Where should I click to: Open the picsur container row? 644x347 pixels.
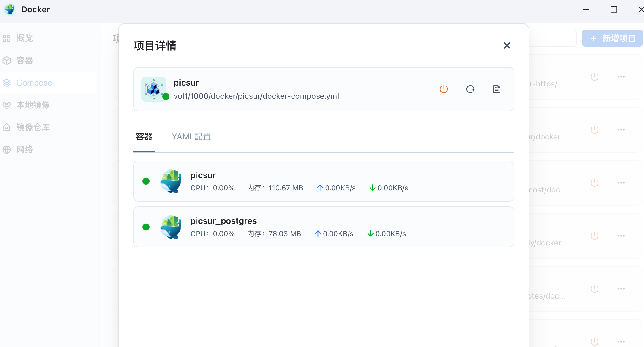324,181
